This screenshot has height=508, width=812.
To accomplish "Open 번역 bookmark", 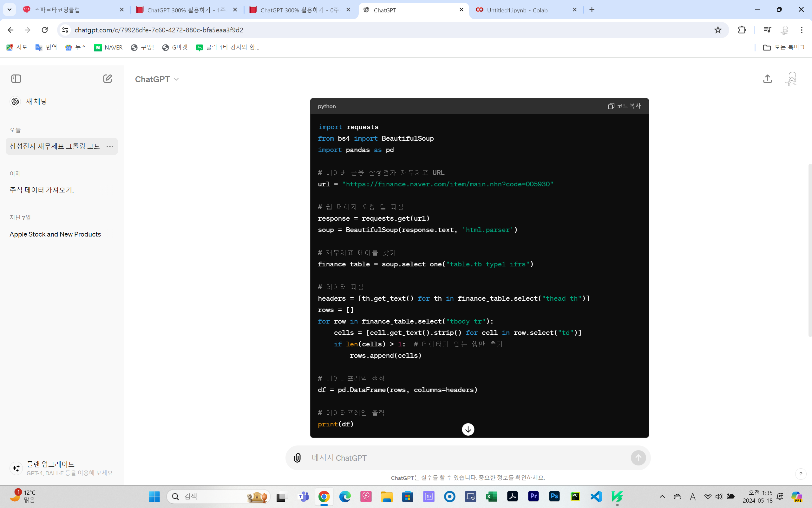I will click(46, 47).
